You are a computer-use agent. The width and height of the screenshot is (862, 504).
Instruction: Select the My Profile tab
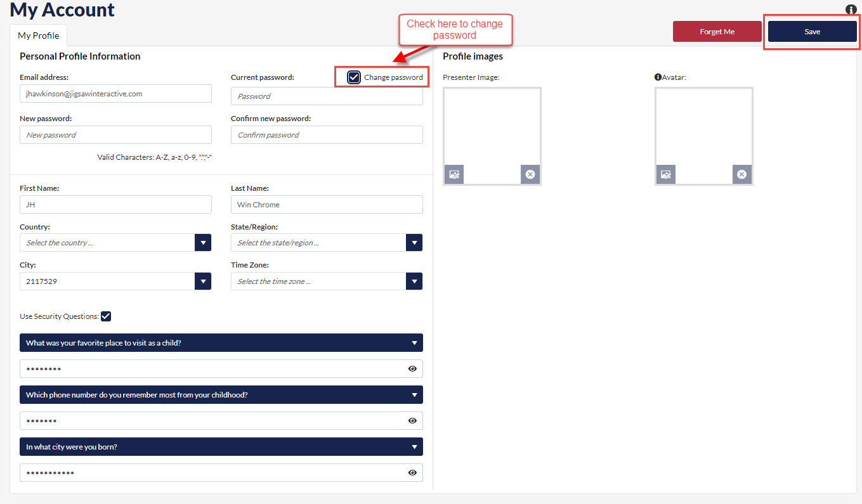[39, 36]
